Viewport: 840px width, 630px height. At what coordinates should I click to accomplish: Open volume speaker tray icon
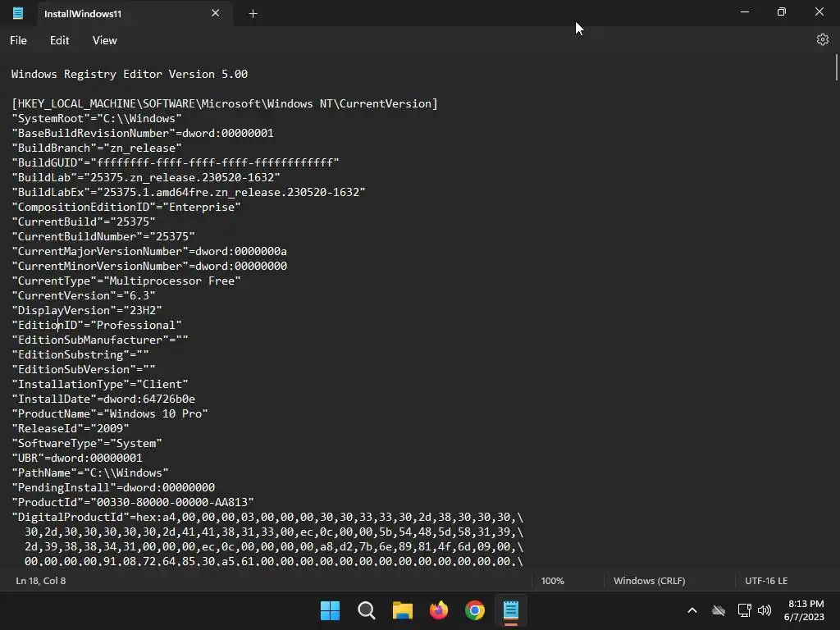coord(765,610)
